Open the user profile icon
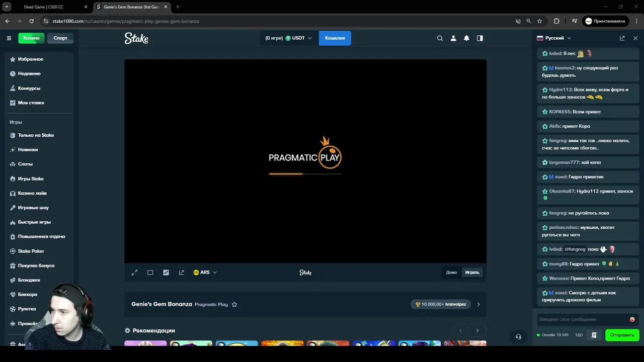644x362 pixels. [x=453, y=38]
